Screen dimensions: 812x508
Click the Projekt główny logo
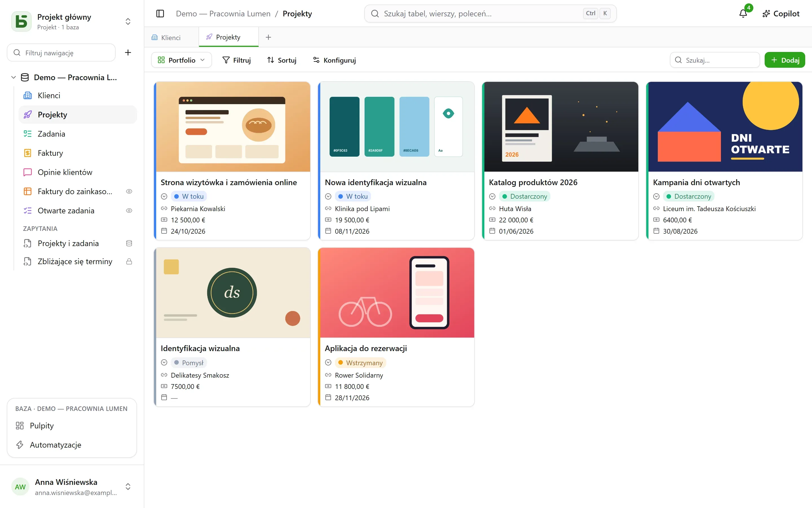[21, 21]
